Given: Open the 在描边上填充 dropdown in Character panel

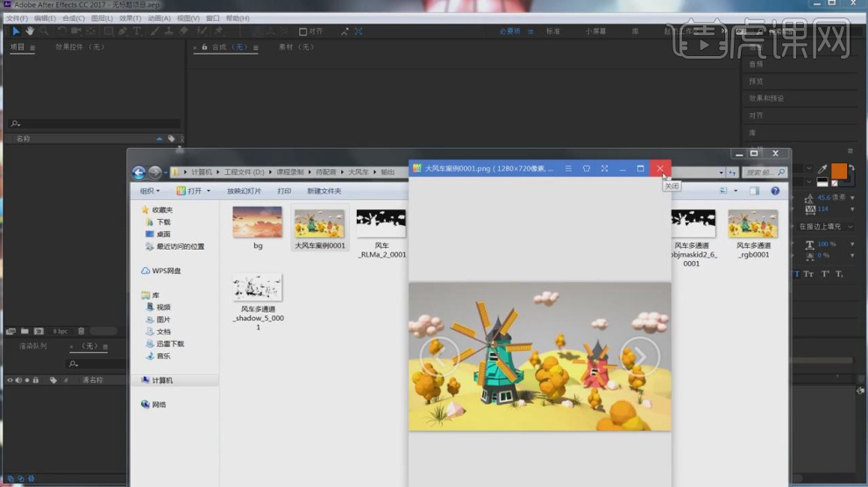Looking at the screenshot, I should click(825, 227).
